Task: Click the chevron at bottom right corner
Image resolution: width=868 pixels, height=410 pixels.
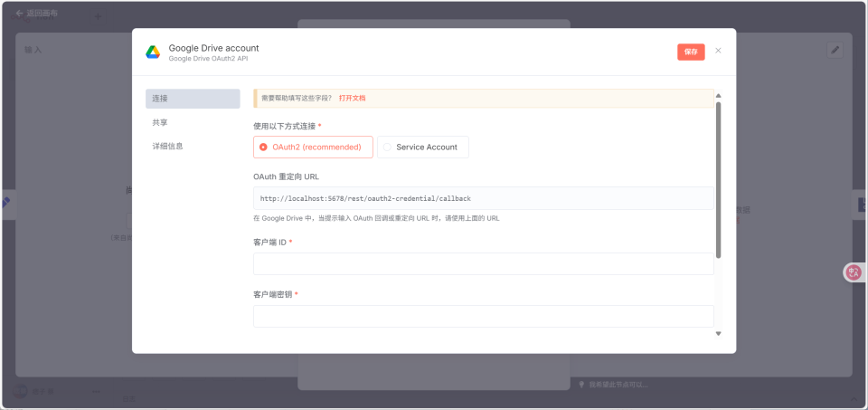Action: point(853,399)
